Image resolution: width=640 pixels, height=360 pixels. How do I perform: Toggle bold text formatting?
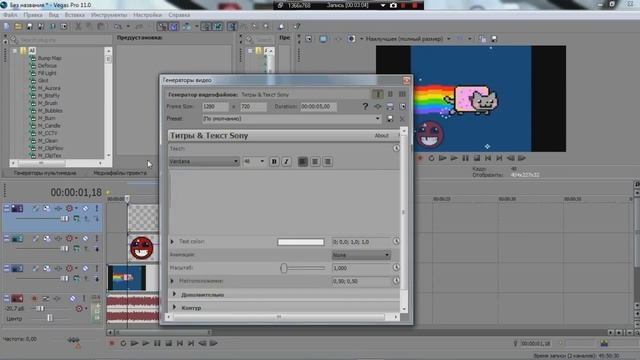274,162
